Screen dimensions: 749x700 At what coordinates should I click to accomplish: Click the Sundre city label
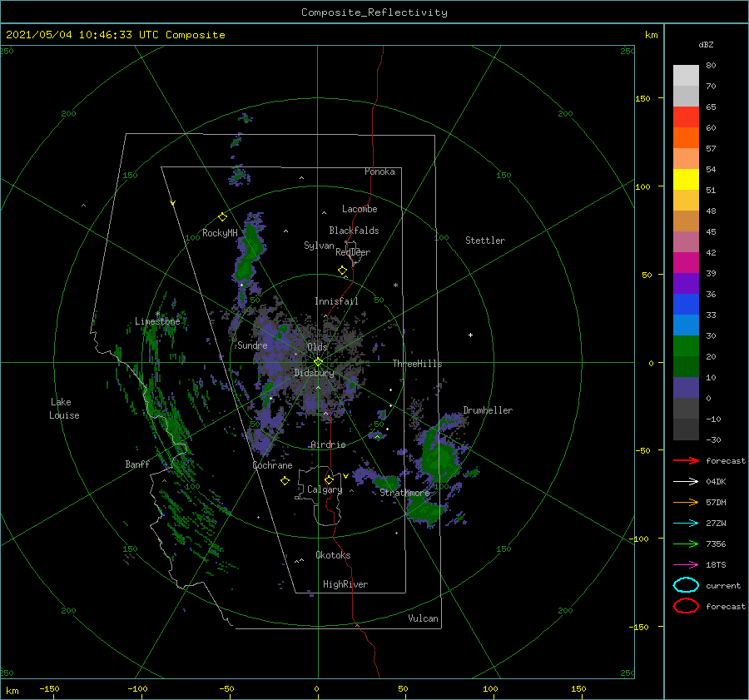coord(252,345)
